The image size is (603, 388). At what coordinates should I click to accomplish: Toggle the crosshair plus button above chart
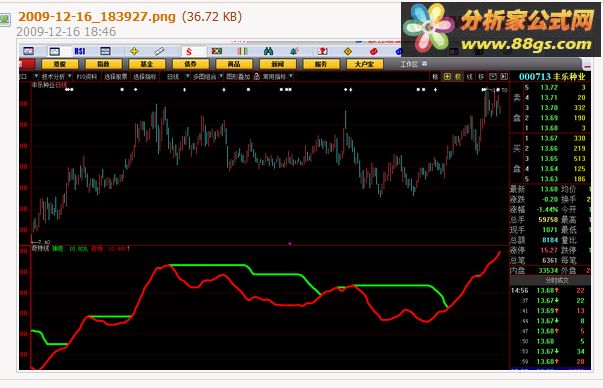[x=447, y=77]
